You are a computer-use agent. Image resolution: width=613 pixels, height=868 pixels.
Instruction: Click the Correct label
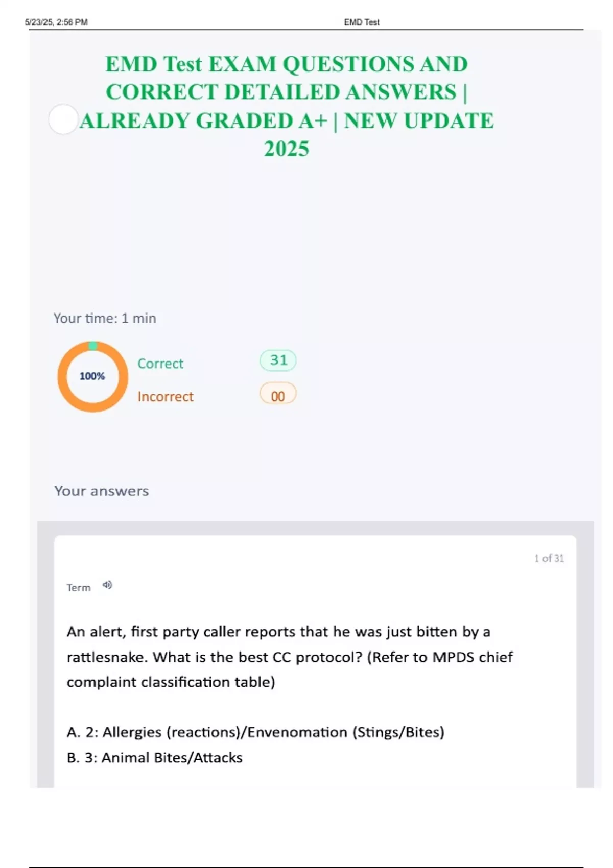160,364
